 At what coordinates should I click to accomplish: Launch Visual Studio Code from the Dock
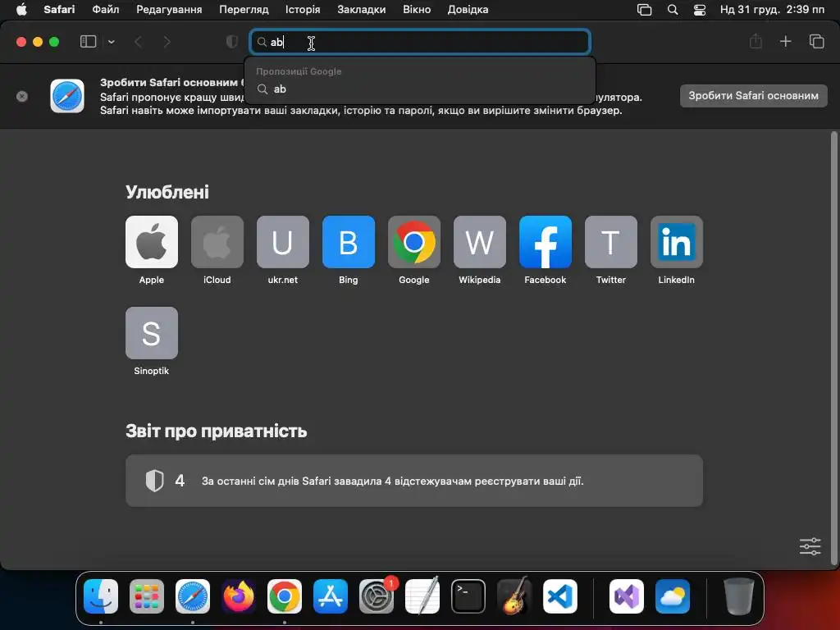(560, 596)
